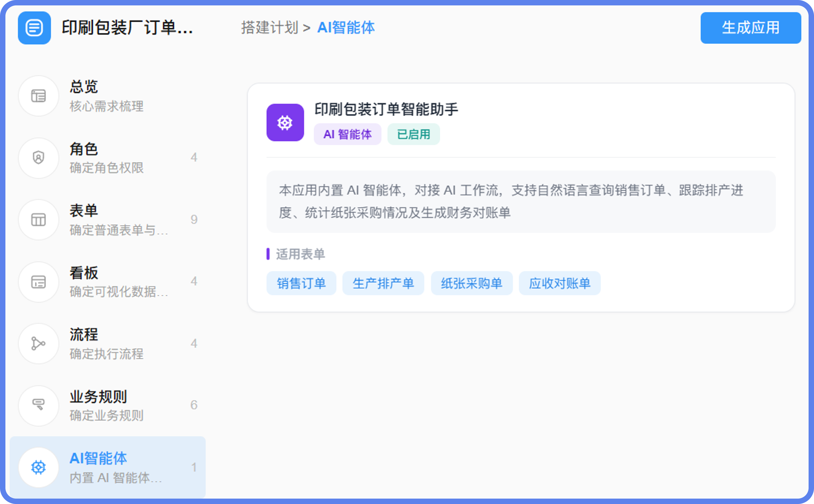
Task: Click the 生成应用 button
Action: [751, 28]
